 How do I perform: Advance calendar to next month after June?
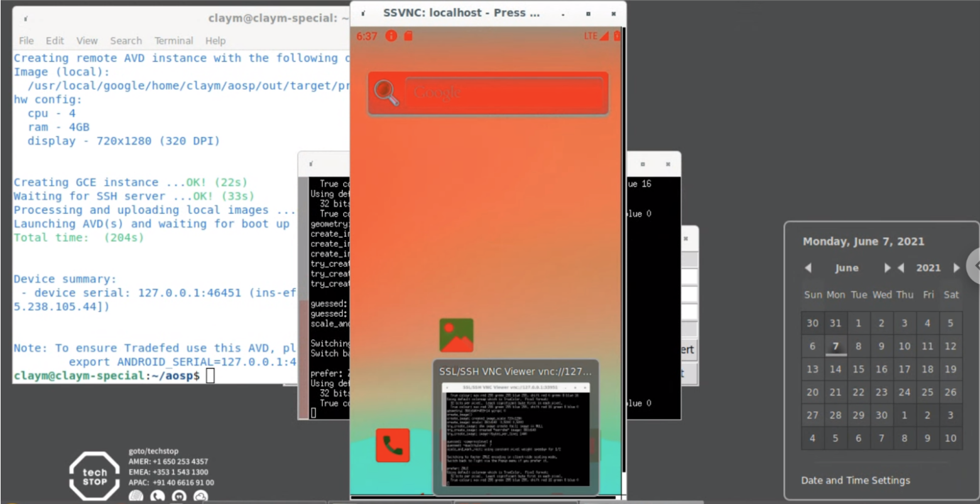coord(887,268)
